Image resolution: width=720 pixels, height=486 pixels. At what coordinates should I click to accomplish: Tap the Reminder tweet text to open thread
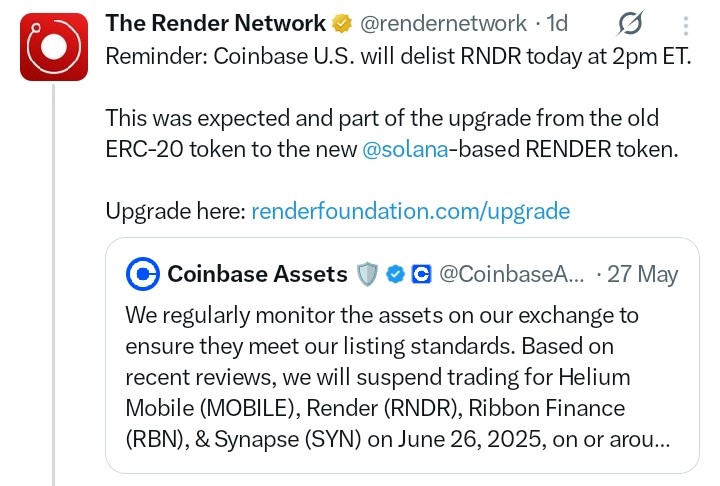[x=398, y=57]
